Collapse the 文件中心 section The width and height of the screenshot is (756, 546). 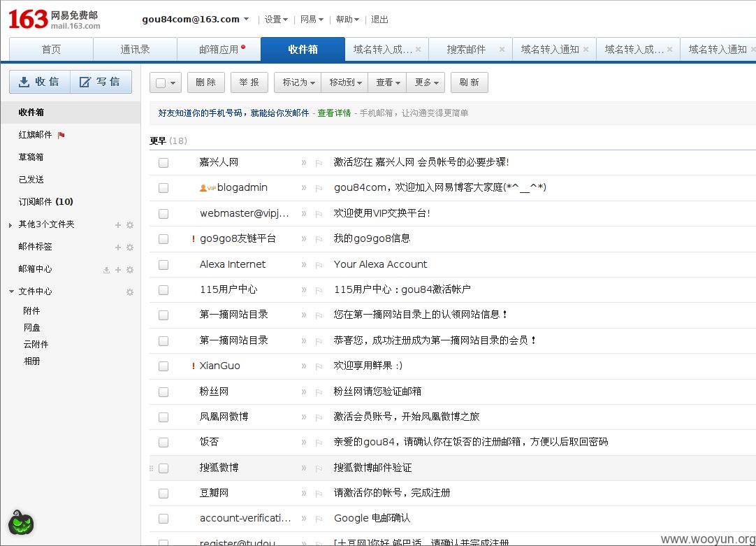coord(11,292)
